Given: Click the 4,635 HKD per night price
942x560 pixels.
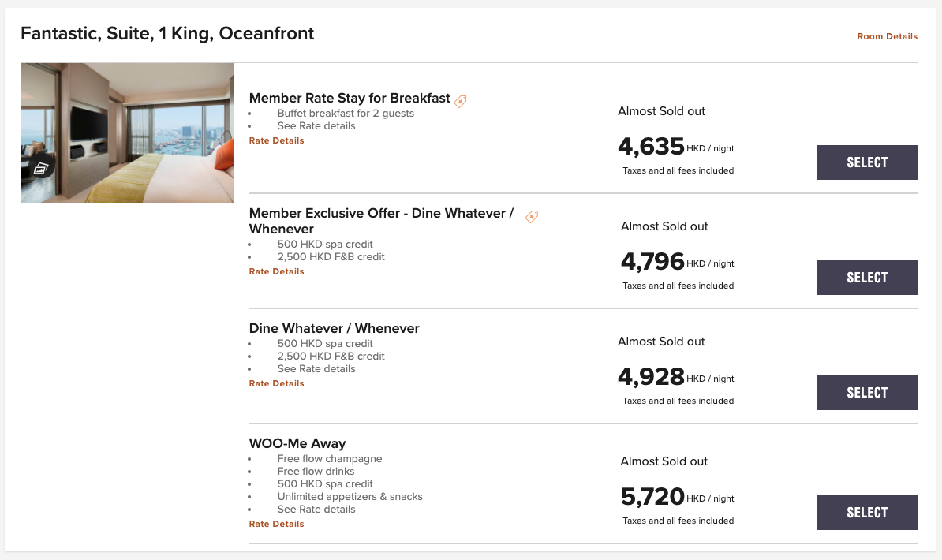Looking at the screenshot, I should (676, 147).
